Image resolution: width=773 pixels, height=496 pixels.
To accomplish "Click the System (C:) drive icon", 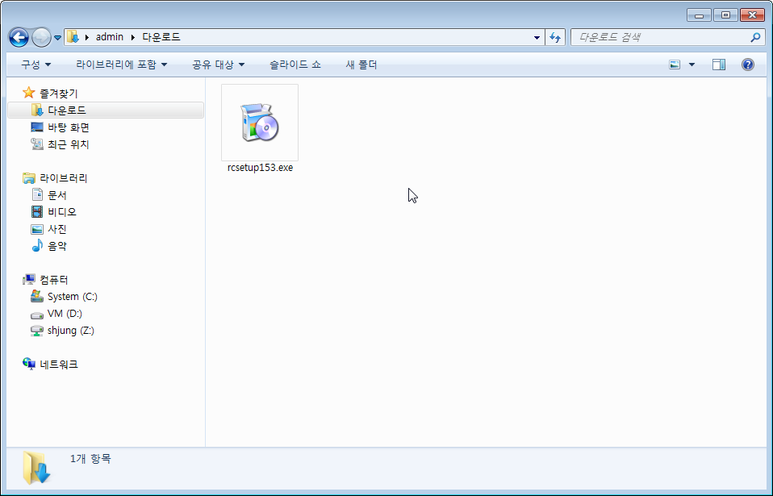I will (x=37, y=296).
